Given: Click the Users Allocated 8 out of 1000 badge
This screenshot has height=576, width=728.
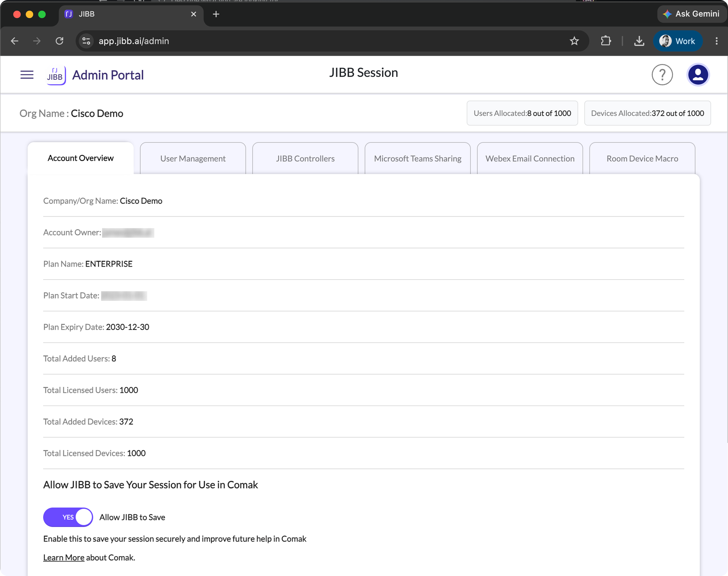Looking at the screenshot, I should pos(522,113).
